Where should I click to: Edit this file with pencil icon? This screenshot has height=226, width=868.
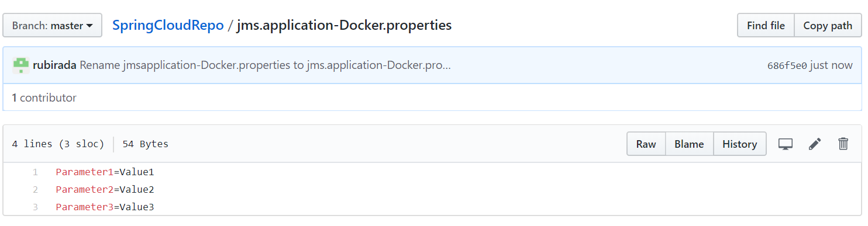(815, 144)
